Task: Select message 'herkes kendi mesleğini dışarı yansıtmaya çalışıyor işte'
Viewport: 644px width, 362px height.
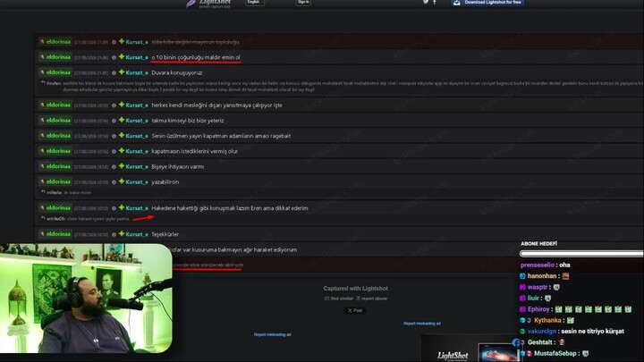Action: 216,105
